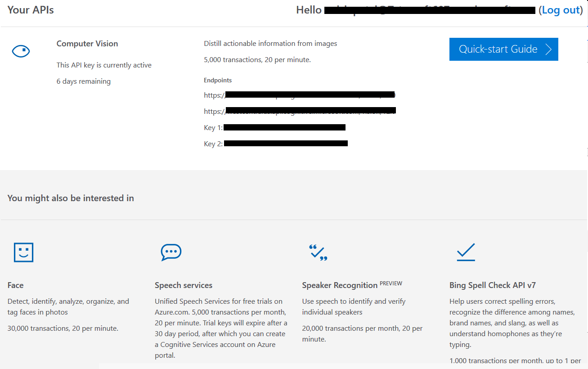
Task: Click '30,000 transactions, 20 per minute.' text
Action: click(x=63, y=328)
